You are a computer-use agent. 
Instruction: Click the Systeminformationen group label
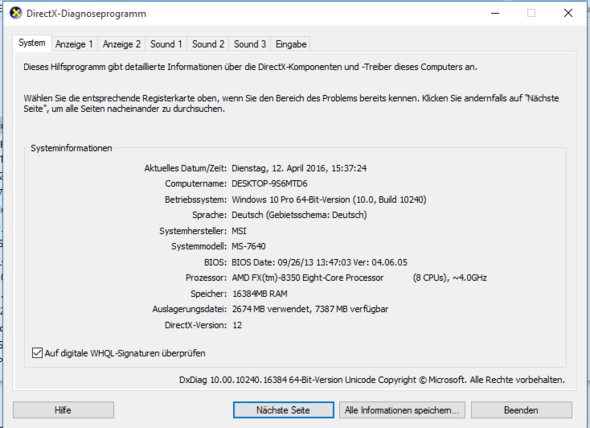pos(71,148)
